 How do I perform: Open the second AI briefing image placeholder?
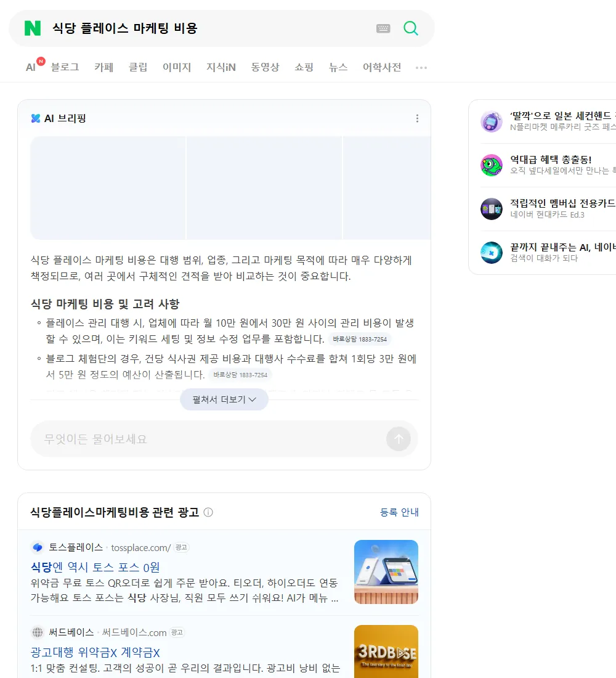tap(264, 187)
